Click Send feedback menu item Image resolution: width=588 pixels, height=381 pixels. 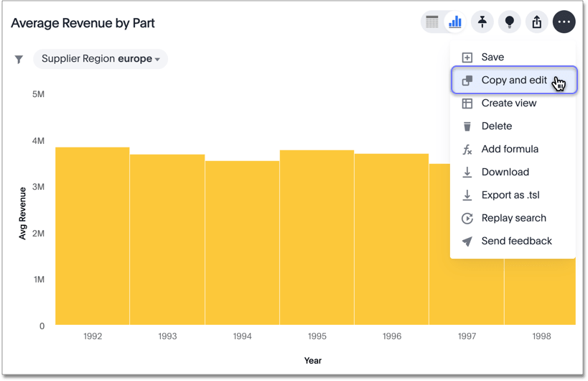516,242
